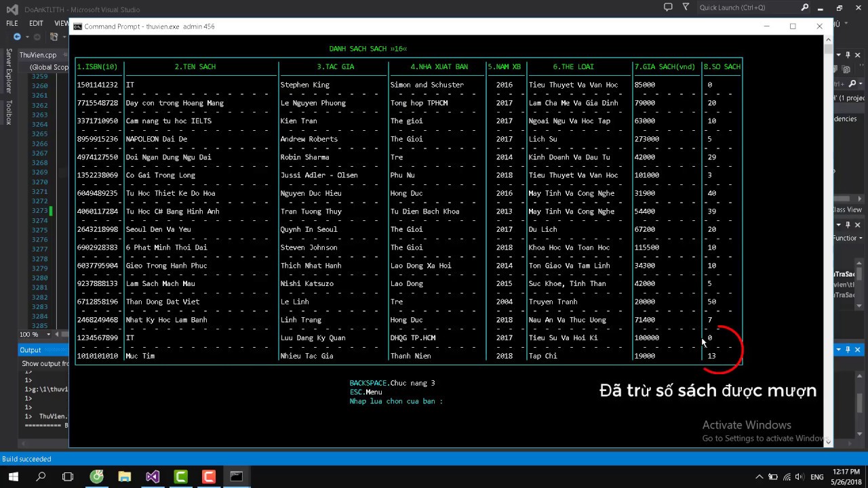Open the Task View button
The height and width of the screenshot is (488, 868).
pyautogui.click(x=68, y=476)
